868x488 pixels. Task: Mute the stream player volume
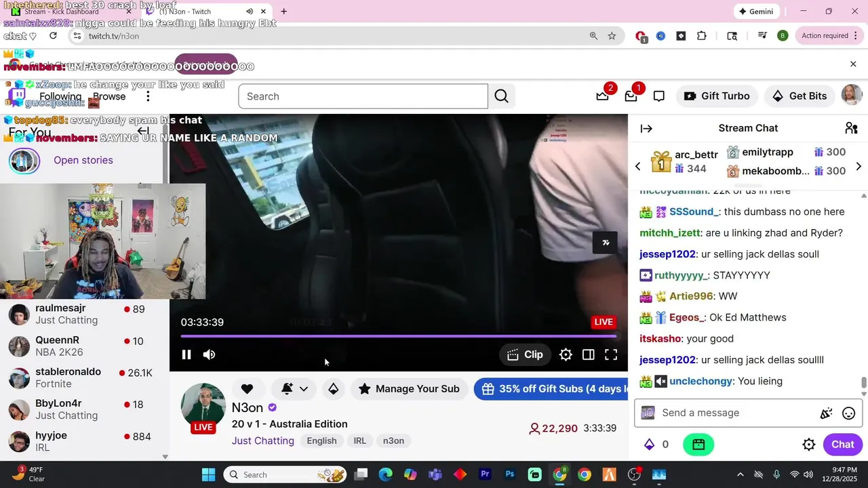click(209, 354)
